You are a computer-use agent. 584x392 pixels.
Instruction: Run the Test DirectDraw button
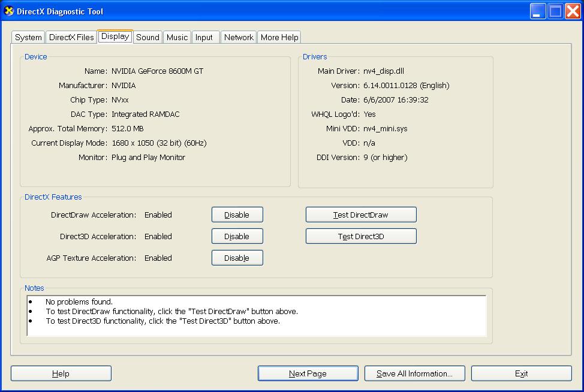point(361,215)
